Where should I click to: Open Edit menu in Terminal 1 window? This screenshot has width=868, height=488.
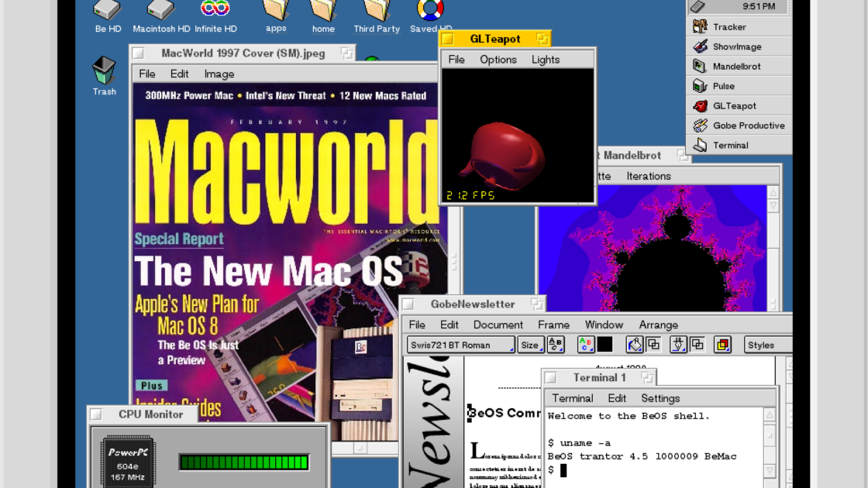[x=617, y=398]
